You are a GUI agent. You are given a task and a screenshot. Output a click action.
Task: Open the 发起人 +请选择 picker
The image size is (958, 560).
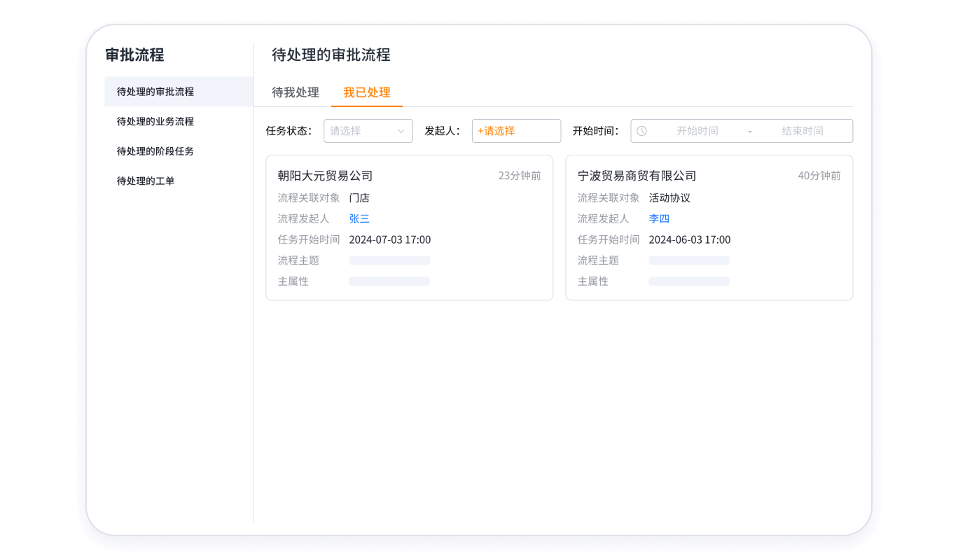tap(516, 131)
